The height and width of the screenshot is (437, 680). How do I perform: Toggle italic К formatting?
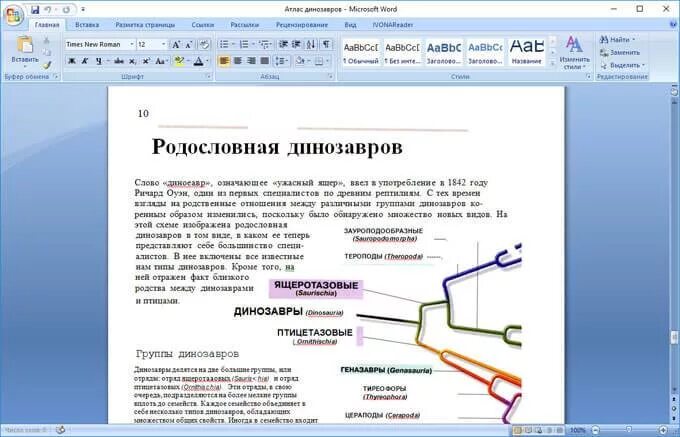tap(85, 61)
